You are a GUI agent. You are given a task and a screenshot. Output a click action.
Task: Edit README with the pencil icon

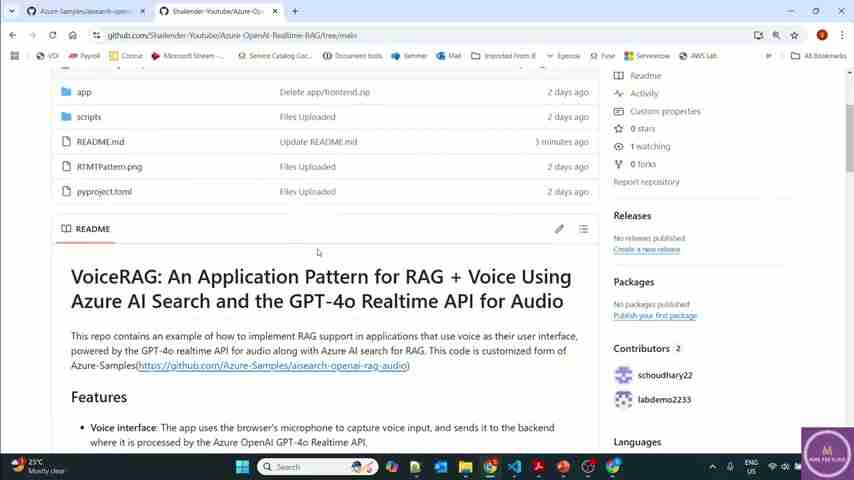tap(559, 229)
